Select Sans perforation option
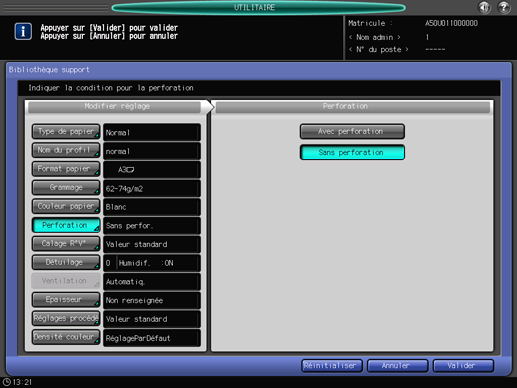This screenshot has height=388, width=517. pos(352,152)
